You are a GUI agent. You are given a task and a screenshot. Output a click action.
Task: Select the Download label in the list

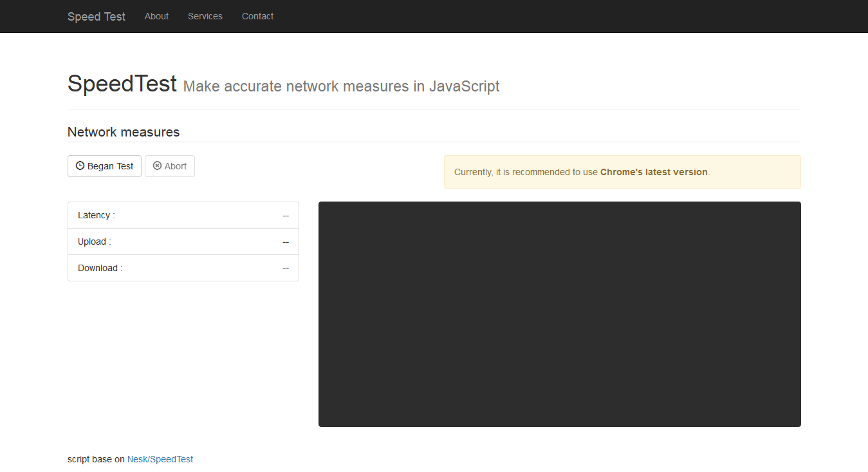(x=100, y=268)
